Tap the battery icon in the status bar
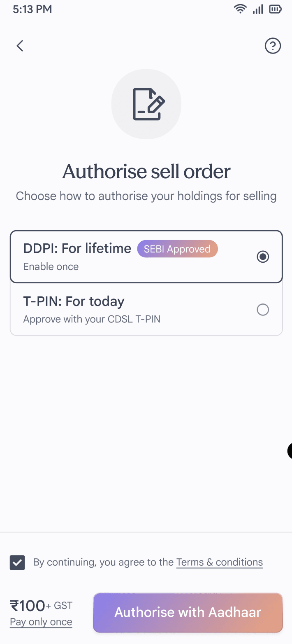The image size is (292, 644). [x=276, y=9]
